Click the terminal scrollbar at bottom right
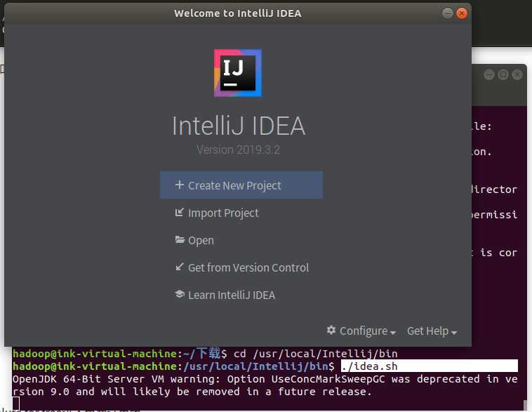Image resolution: width=532 pixels, height=412 pixels. click(525, 405)
